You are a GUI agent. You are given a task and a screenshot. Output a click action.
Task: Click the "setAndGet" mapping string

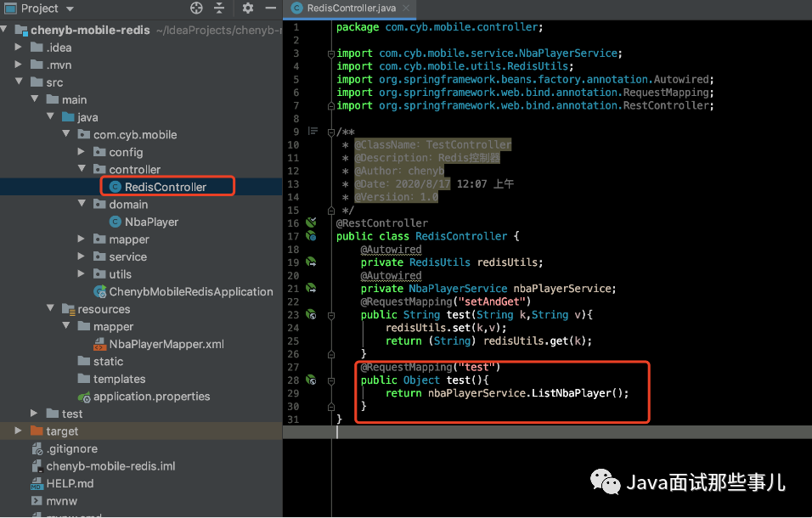coord(492,301)
